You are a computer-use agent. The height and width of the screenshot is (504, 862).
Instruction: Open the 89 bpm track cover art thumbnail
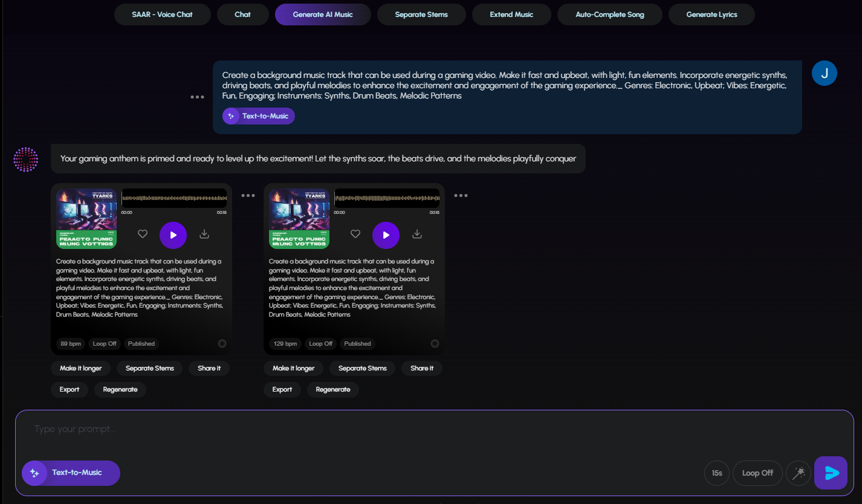pos(86,219)
